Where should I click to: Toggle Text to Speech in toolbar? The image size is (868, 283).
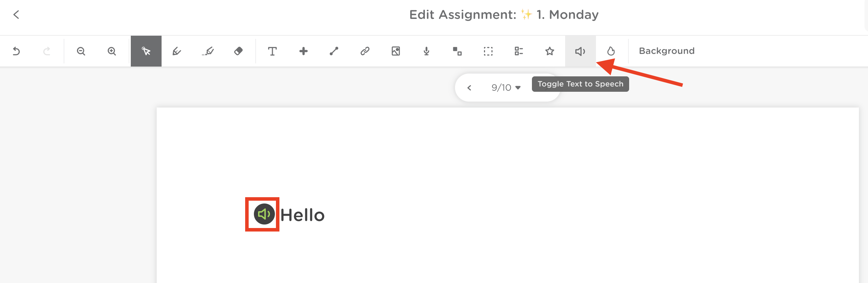pos(580,51)
